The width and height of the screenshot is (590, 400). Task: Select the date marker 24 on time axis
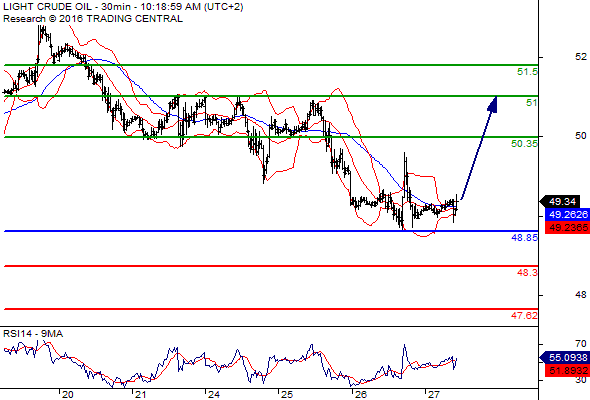tap(214, 394)
